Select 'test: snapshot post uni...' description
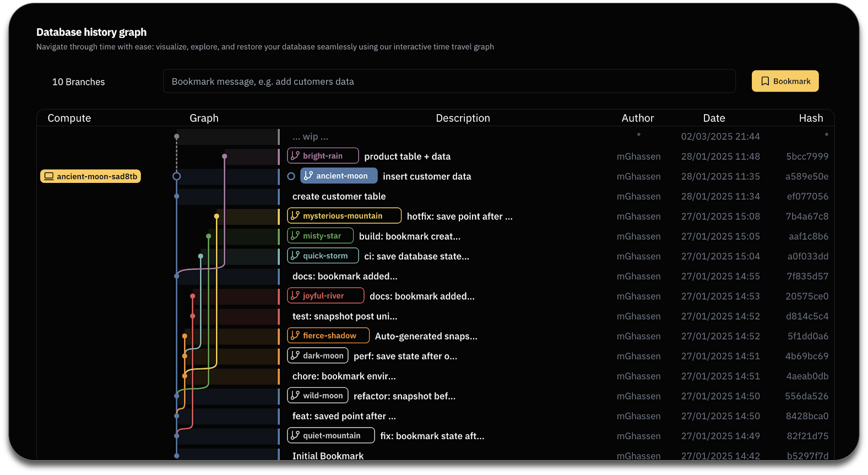Viewport: 868px width, 475px height. [345, 316]
